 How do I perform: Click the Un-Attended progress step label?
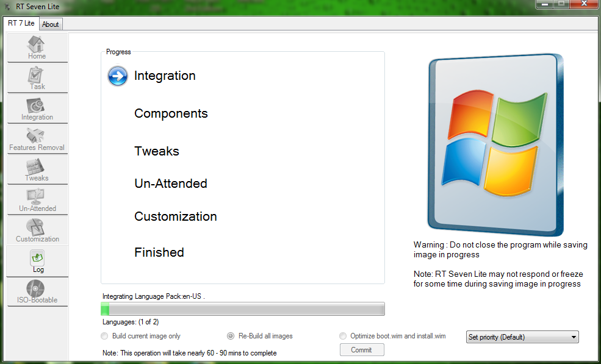[x=171, y=184]
